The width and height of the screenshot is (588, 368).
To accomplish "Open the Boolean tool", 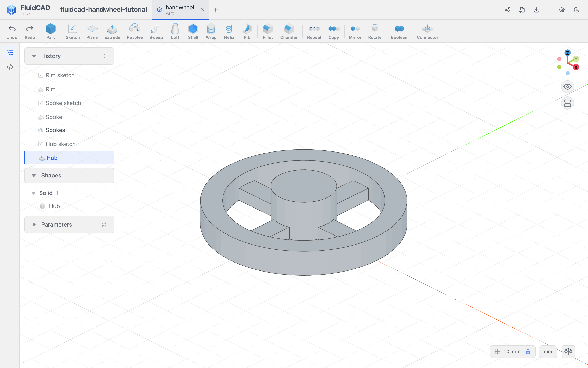I will click(x=399, y=31).
